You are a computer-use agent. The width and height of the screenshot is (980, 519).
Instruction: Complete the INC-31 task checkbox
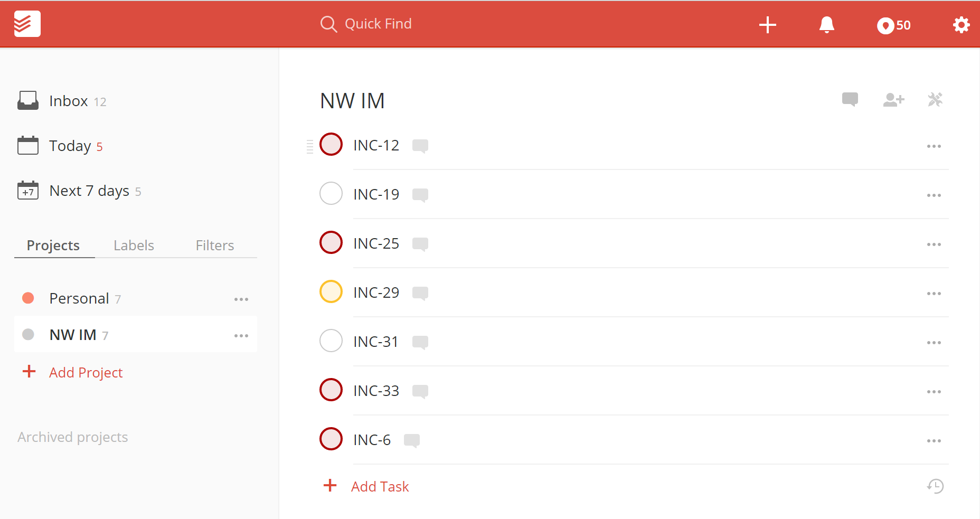tap(331, 341)
